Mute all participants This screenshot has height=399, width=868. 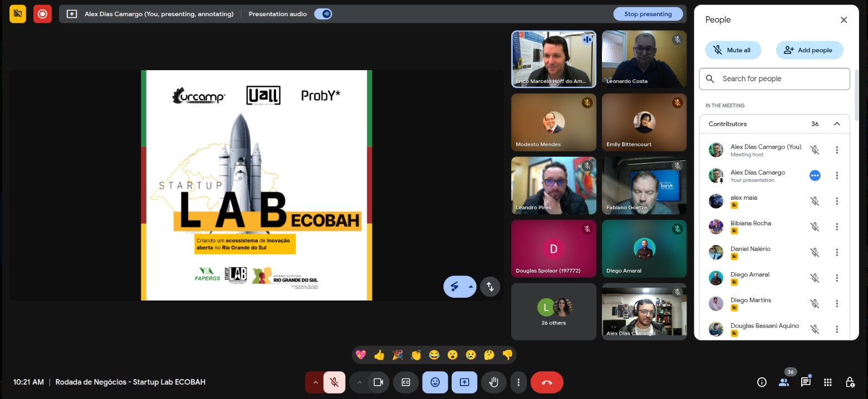tap(733, 50)
